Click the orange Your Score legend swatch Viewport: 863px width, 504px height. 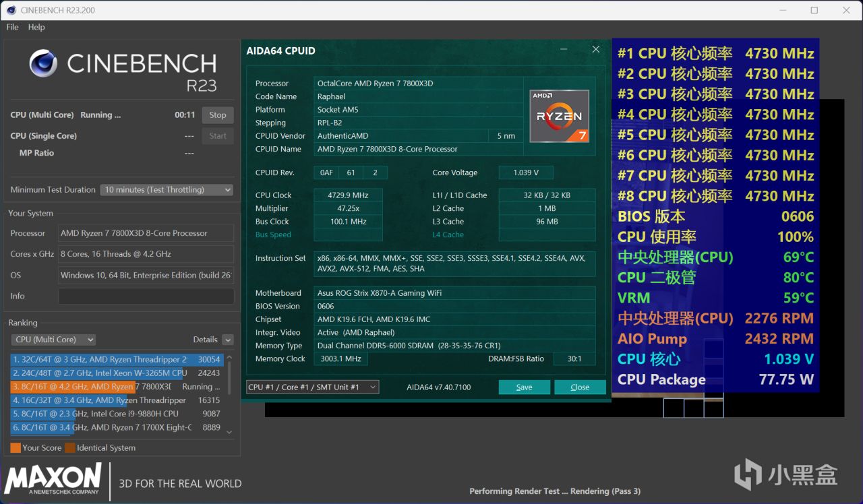[x=16, y=447]
